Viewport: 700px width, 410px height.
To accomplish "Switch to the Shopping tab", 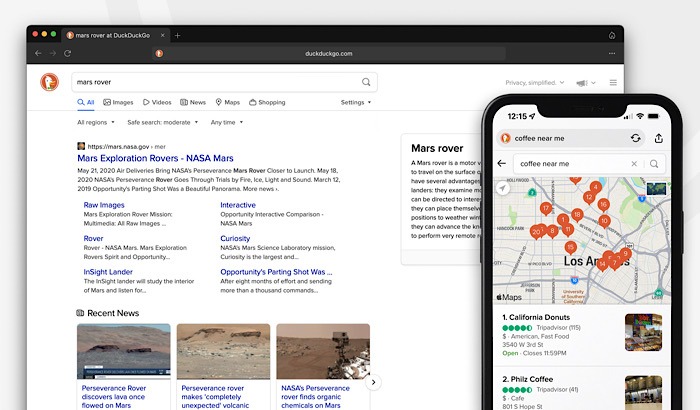I will 267,102.
